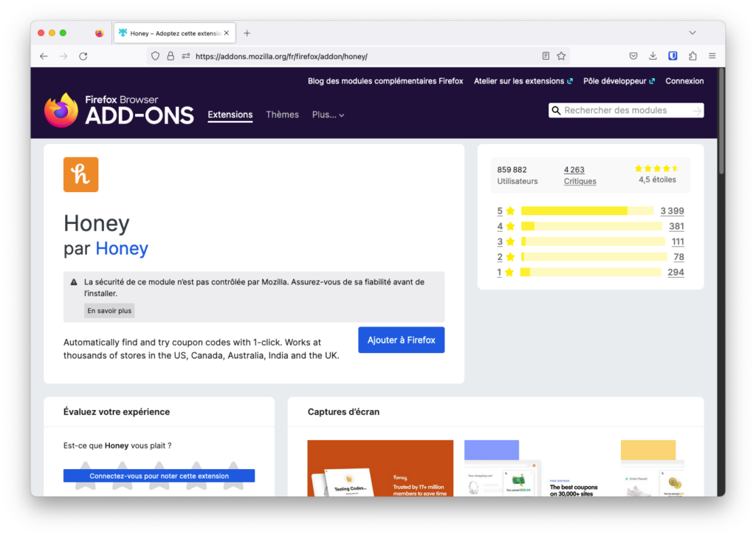Click the Firefox View icon in the tab bar
This screenshot has height=537, width=756.
click(100, 33)
